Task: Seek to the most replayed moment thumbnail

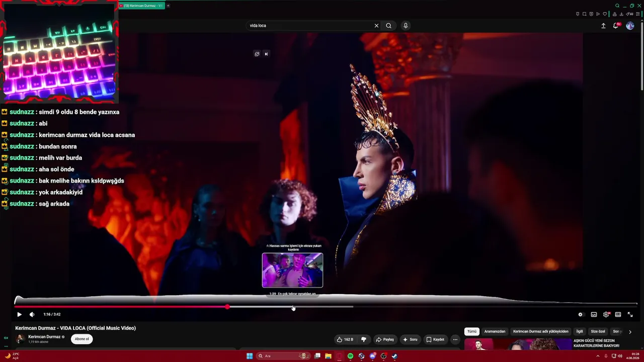Action: click(292, 270)
